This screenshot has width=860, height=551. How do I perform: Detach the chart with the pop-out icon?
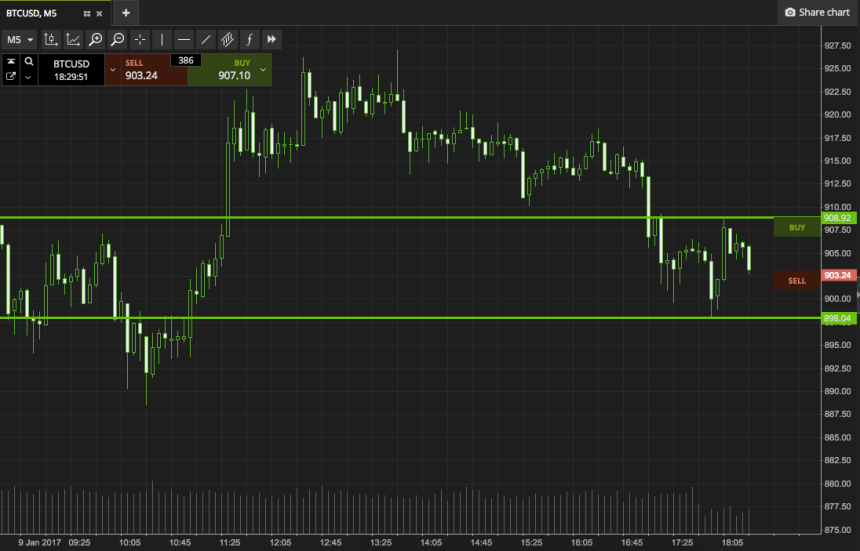11,77
